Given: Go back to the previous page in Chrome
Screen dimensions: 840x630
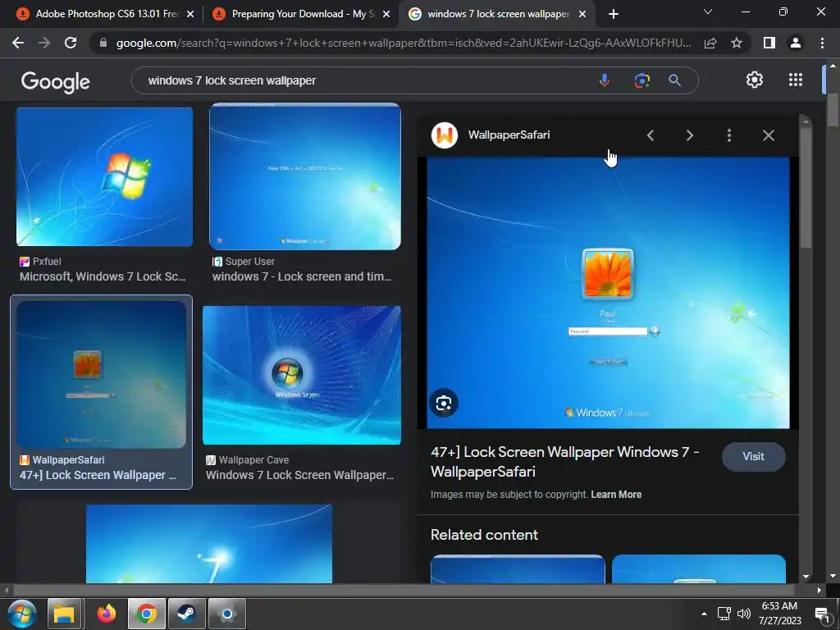Looking at the screenshot, I should click(18, 43).
